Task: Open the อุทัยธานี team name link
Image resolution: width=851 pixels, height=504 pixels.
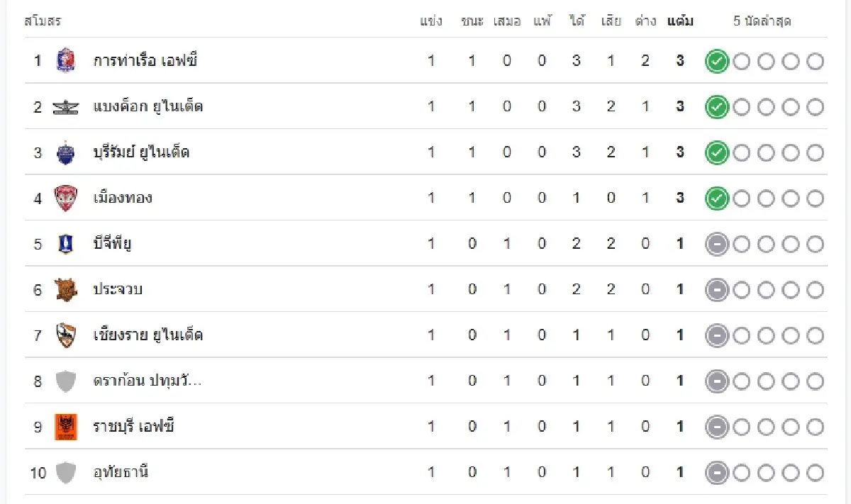Action: [x=121, y=472]
